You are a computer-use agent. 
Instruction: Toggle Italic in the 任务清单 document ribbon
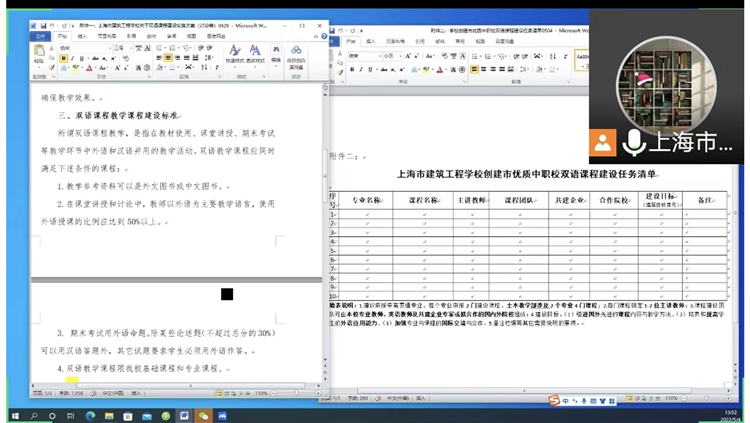pos(361,69)
